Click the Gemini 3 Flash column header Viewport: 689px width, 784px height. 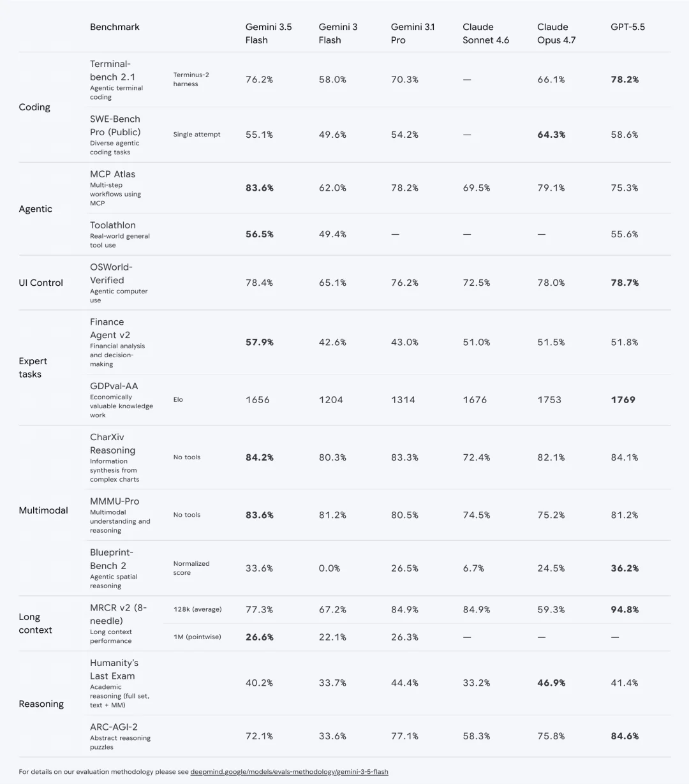pos(338,33)
